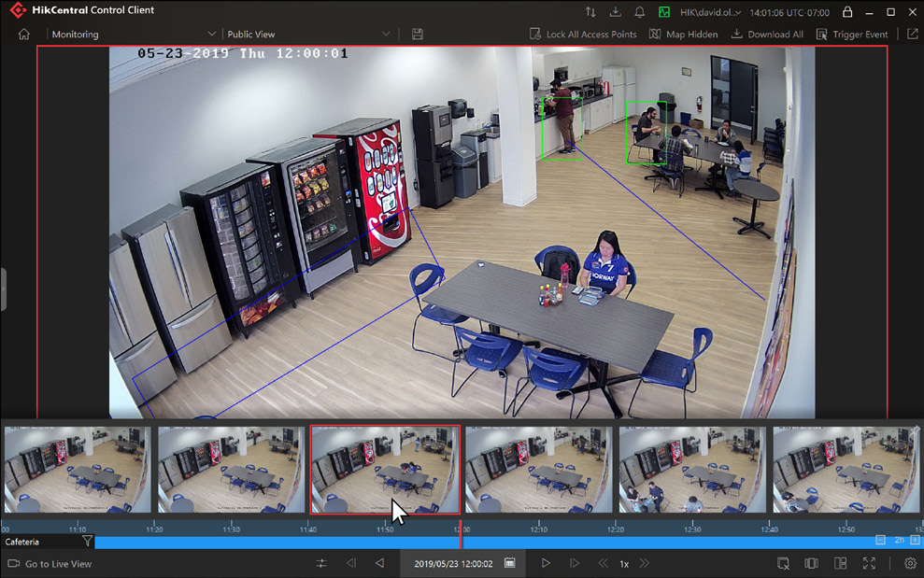Expand the Monitoring dropdown

211,35
